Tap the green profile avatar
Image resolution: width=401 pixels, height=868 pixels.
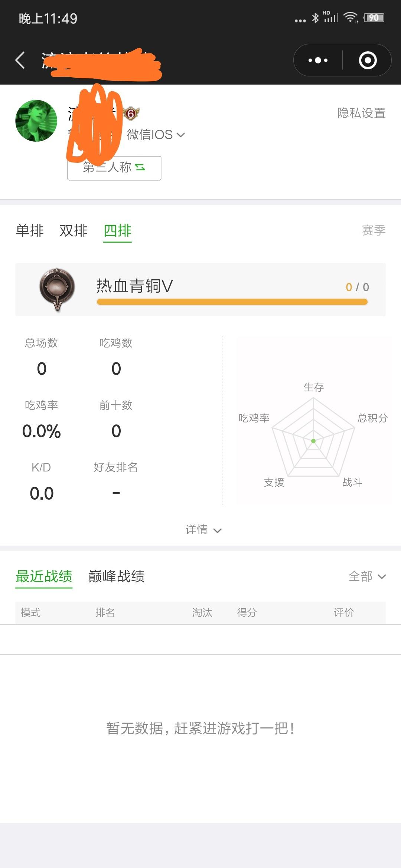point(36,121)
